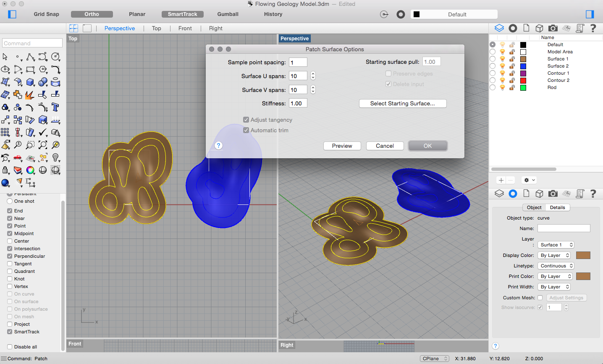
Task: Select the Rectangle drawing tool
Action: [x=30, y=69]
